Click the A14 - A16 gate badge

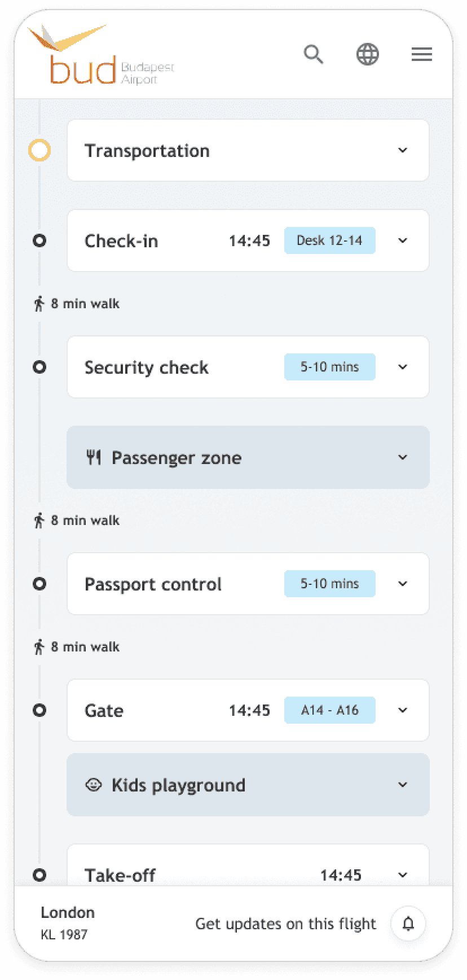[x=329, y=710]
